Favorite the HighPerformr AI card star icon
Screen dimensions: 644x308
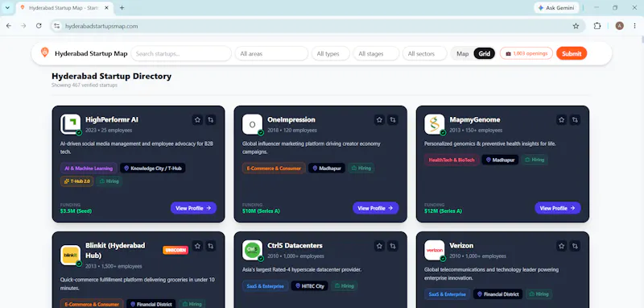(197, 119)
